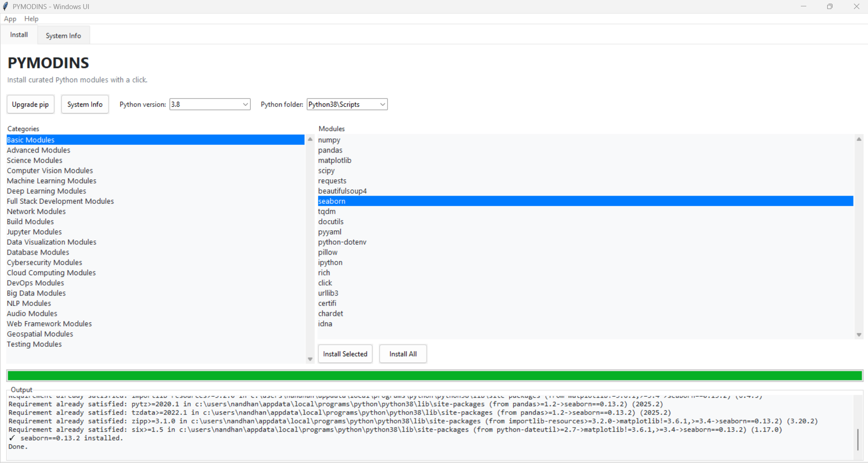
Task: Click the Install All button
Action: click(402, 354)
